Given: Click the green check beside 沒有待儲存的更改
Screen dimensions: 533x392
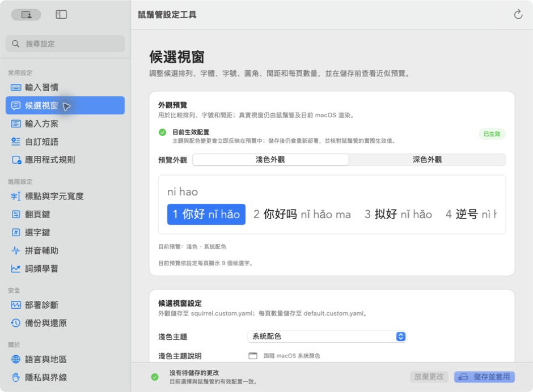Looking at the screenshot, I should (x=155, y=377).
